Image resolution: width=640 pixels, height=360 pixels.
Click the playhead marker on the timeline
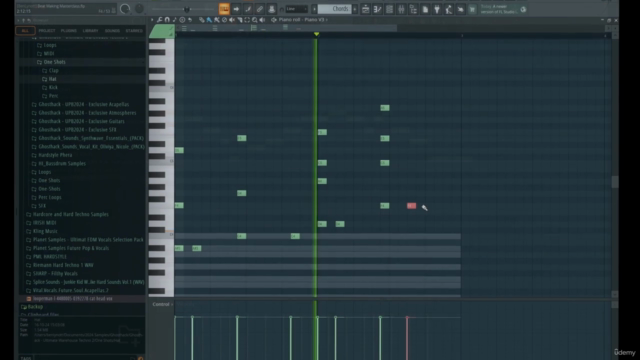pos(316,34)
